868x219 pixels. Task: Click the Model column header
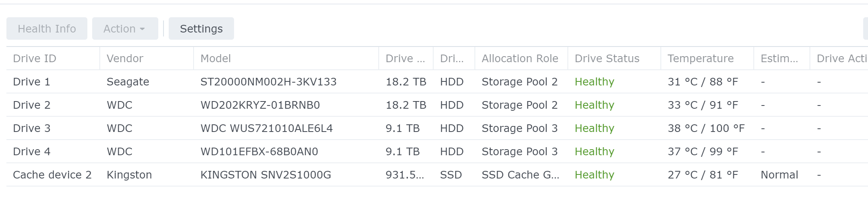pos(286,59)
